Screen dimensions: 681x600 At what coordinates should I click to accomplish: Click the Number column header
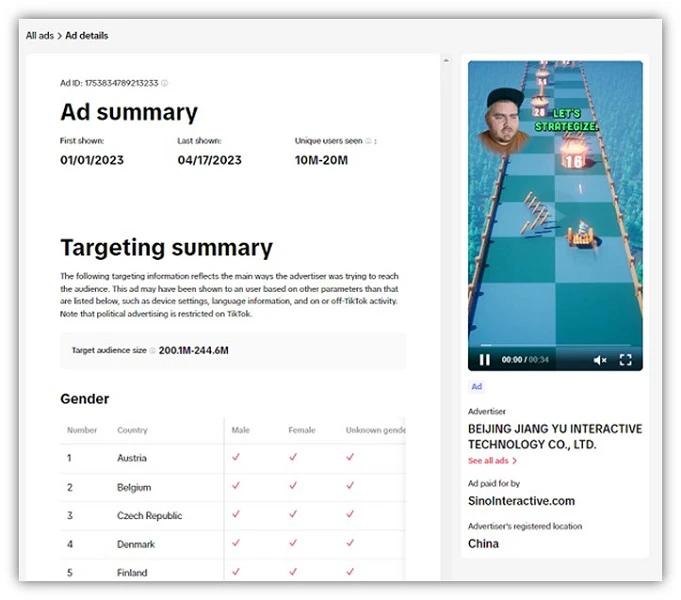(x=81, y=430)
